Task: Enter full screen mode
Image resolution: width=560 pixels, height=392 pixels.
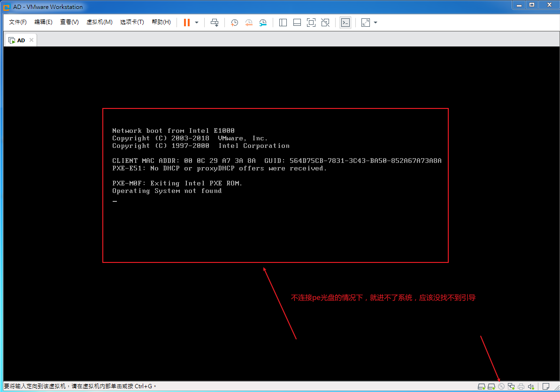Action: tap(311, 23)
